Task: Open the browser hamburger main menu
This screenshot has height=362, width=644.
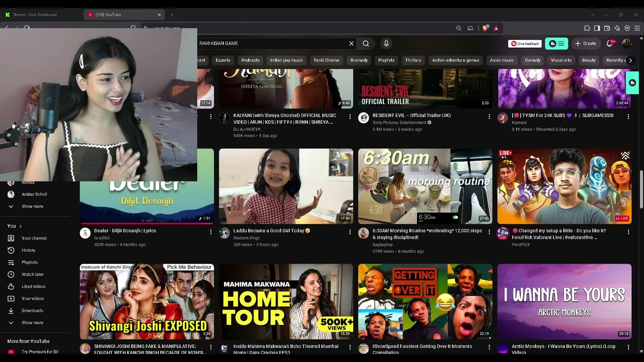Action: point(637,28)
